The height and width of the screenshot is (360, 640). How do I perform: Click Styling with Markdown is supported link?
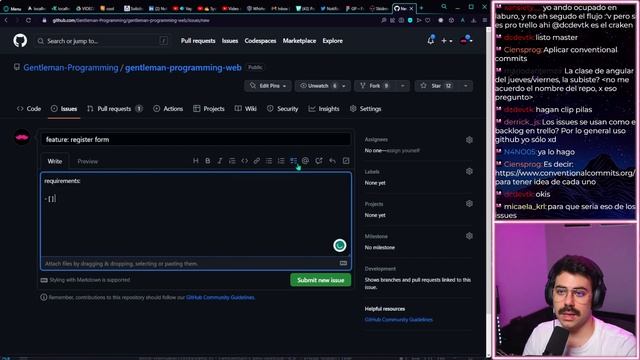pos(86,280)
